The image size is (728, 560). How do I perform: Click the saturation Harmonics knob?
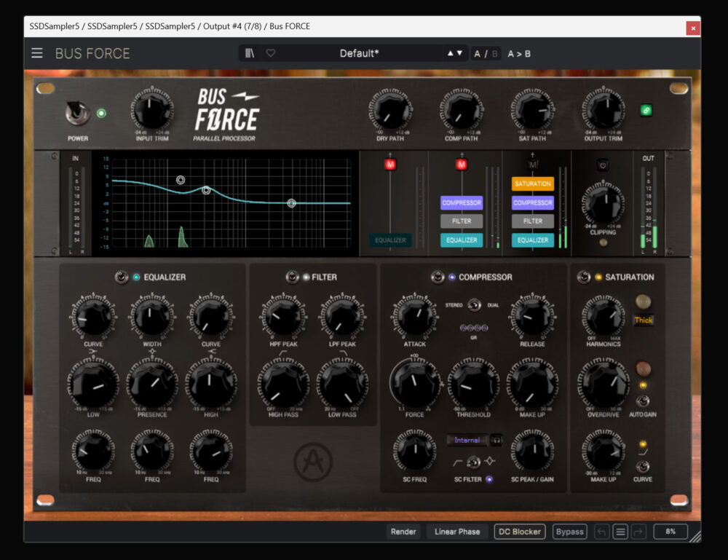[x=604, y=317]
